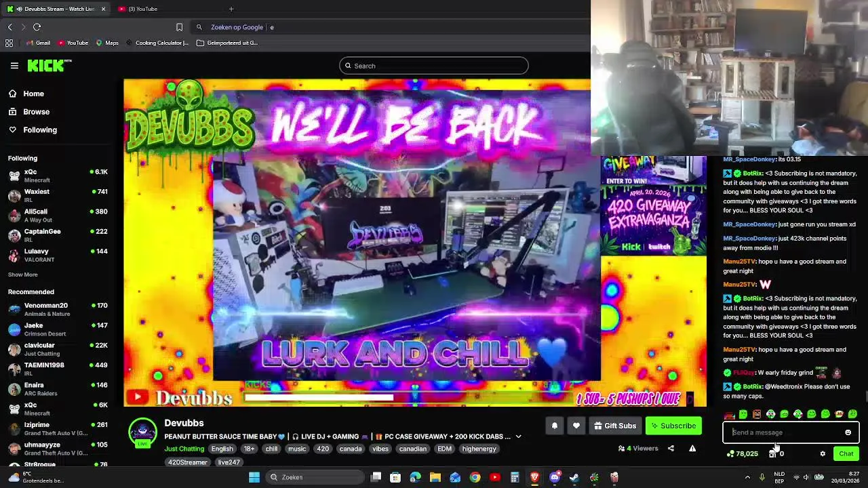Click the highenergy stream tag
This screenshot has width=868, height=488.
pos(479,449)
